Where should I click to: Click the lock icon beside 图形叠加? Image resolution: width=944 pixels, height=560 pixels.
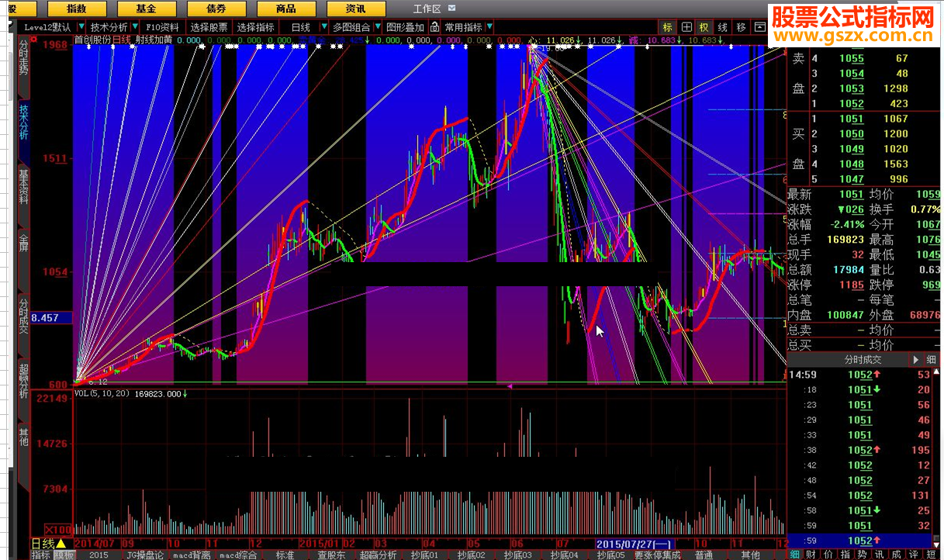coord(434,27)
